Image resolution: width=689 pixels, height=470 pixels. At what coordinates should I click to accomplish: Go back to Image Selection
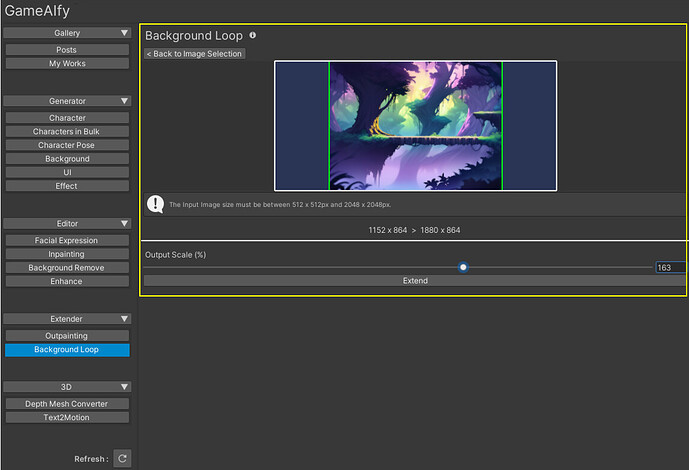point(195,54)
